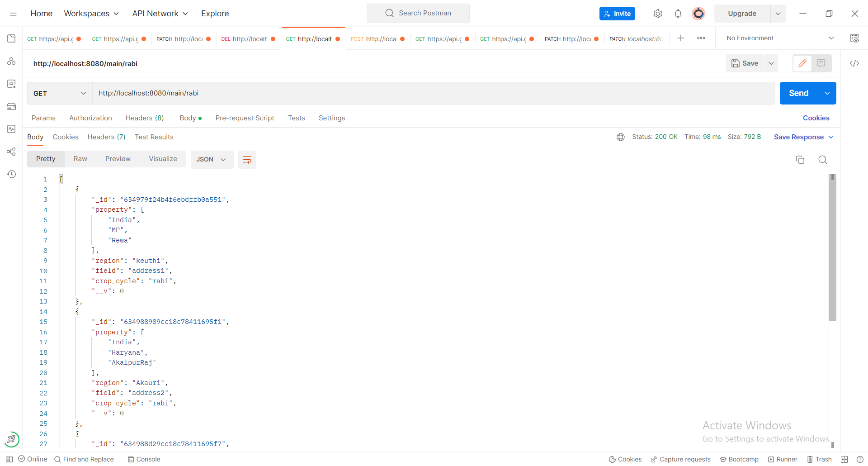
Task: Switch response view to Raw
Action: pyautogui.click(x=80, y=159)
